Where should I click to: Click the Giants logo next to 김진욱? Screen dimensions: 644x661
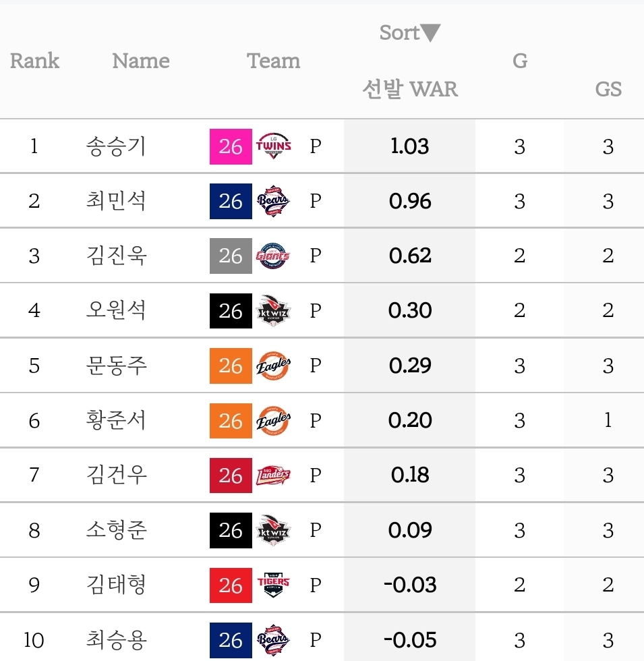tap(273, 256)
